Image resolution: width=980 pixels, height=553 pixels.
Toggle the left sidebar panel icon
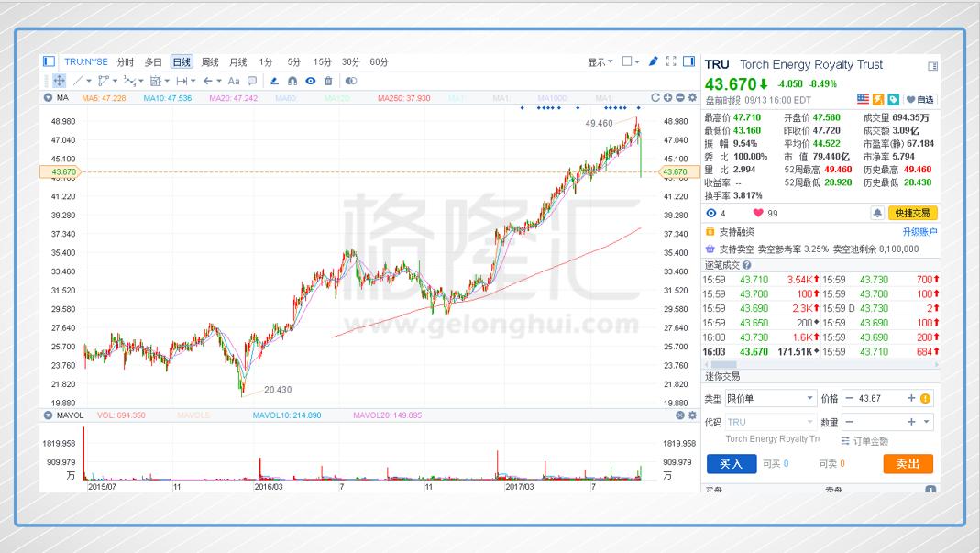(49, 61)
